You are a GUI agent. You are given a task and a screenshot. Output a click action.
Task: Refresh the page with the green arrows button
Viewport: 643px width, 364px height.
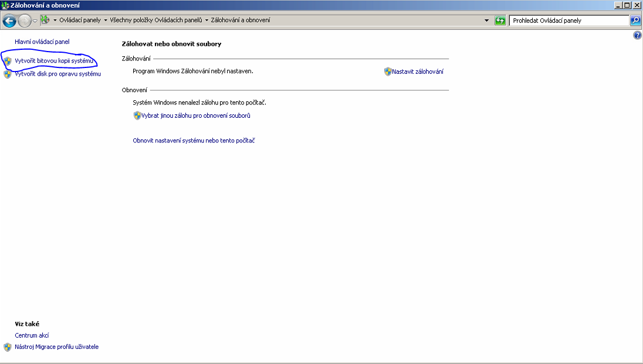500,21
